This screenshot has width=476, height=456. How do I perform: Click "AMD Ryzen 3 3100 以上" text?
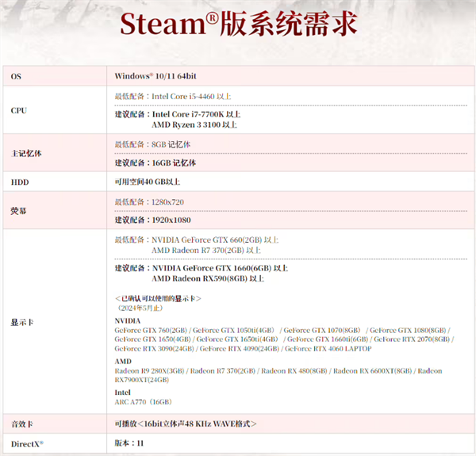tap(194, 125)
